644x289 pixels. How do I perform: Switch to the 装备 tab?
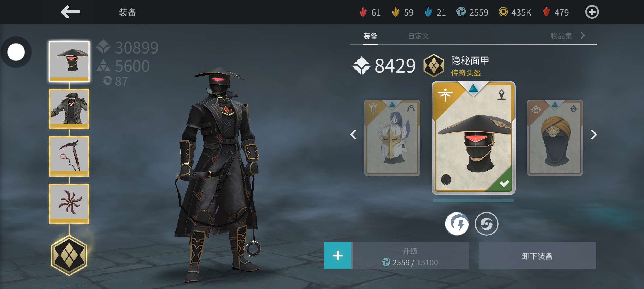click(370, 36)
